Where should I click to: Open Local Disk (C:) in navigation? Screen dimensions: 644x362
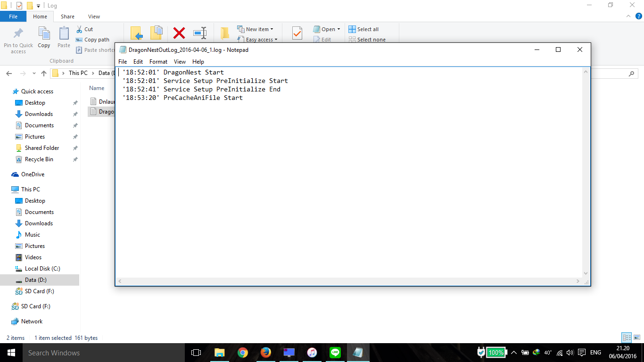[x=42, y=269]
